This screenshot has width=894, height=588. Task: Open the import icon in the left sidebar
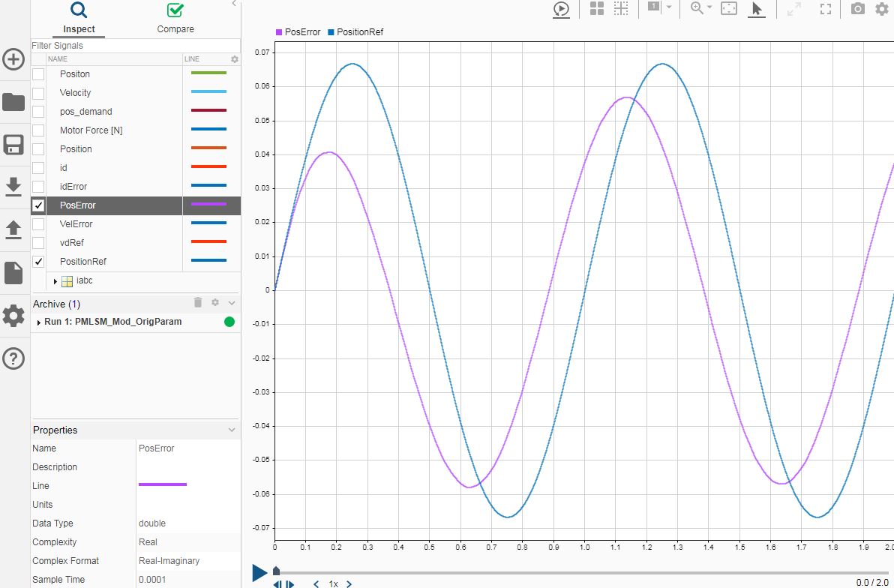pos(13,187)
